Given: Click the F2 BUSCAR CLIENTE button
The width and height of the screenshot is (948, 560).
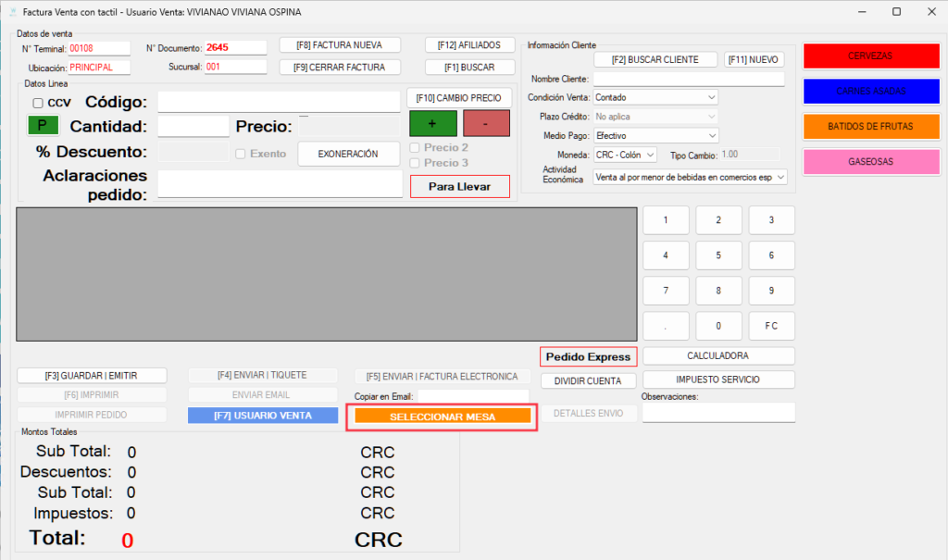Looking at the screenshot, I should [656, 59].
